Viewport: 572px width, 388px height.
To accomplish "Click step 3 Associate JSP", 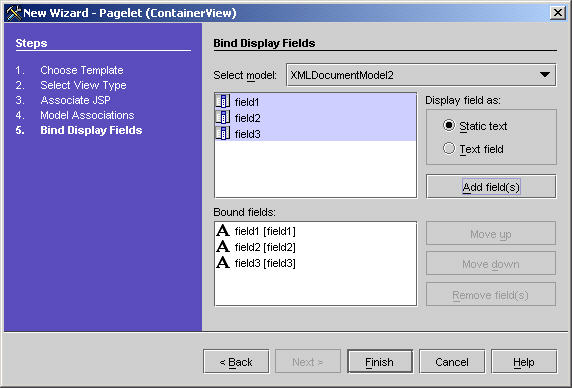I will click(x=75, y=100).
